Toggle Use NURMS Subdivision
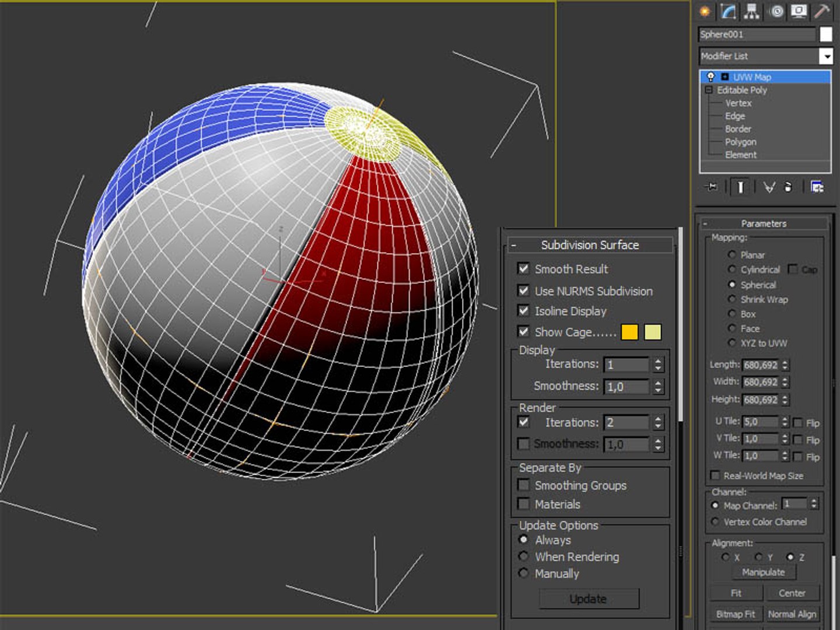This screenshot has height=630, width=840. pos(524,290)
